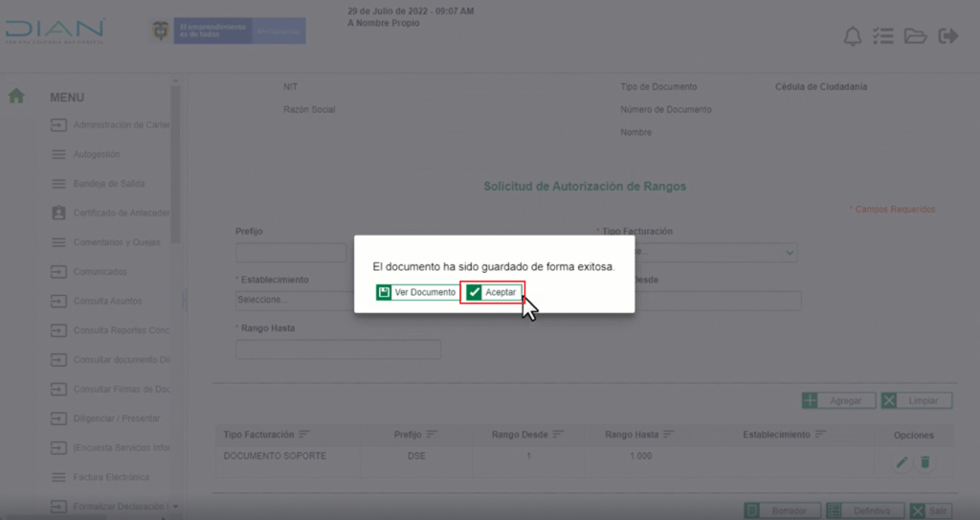Sort by Rango Hasta column icon
Viewport: 980px width, 520px height.
(669, 434)
